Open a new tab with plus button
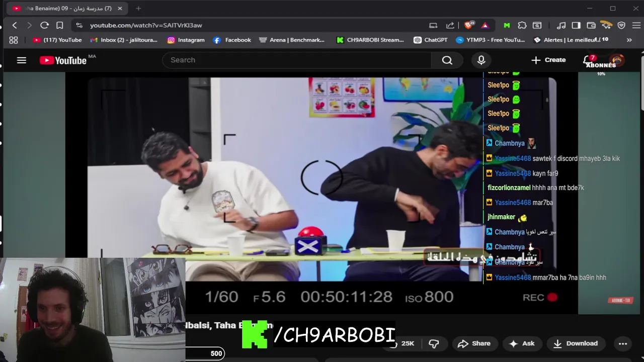Image resolution: width=644 pixels, height=362 pixels. pos(138,9)
